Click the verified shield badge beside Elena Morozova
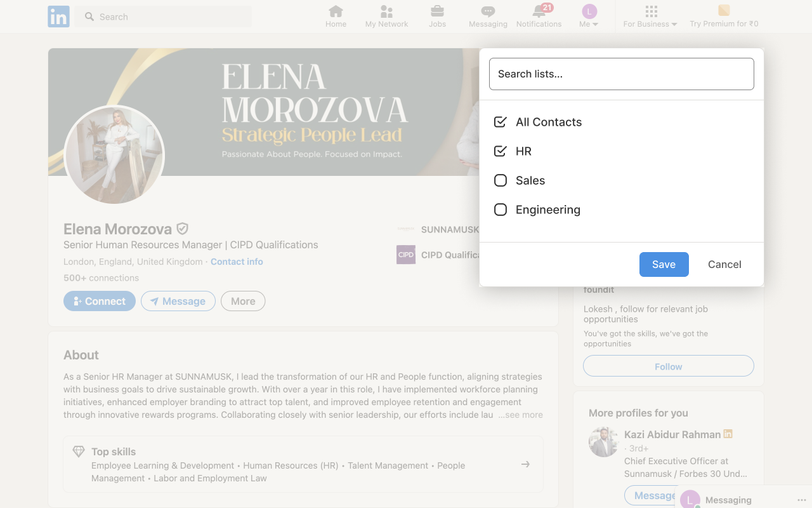 pyautogui.click(x=182, y=229)
